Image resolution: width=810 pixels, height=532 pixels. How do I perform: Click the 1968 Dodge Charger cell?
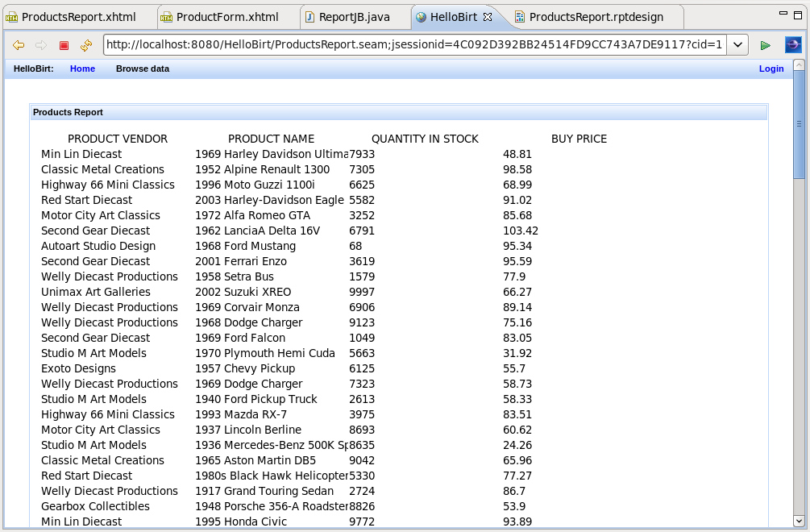[249, 322]
